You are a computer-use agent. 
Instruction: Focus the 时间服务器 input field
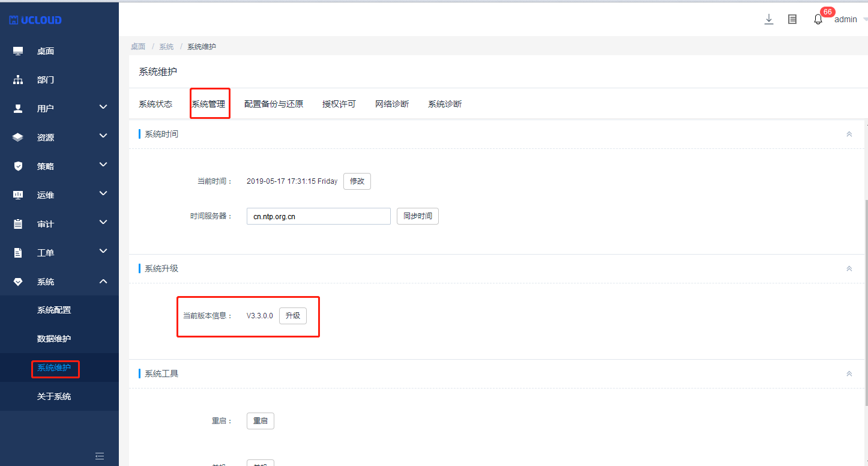pyautogui.click(x=319, y=216)
